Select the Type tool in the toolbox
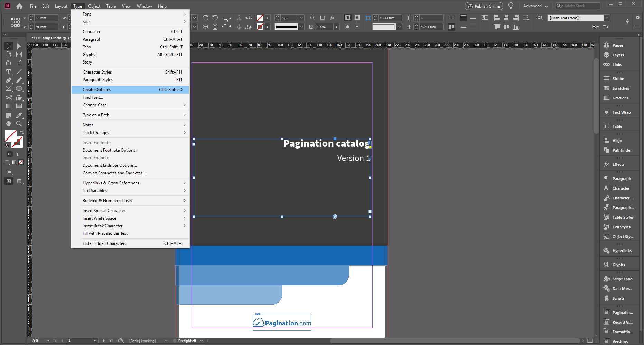 pos(9,72)
